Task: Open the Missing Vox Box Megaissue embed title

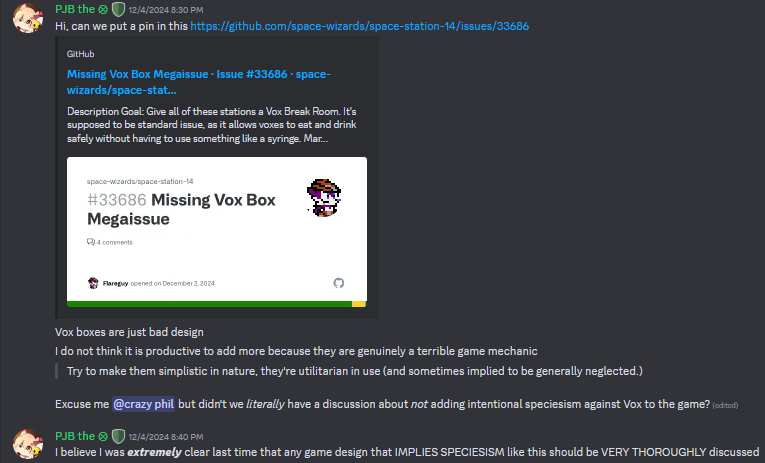Action: [199, 82]
